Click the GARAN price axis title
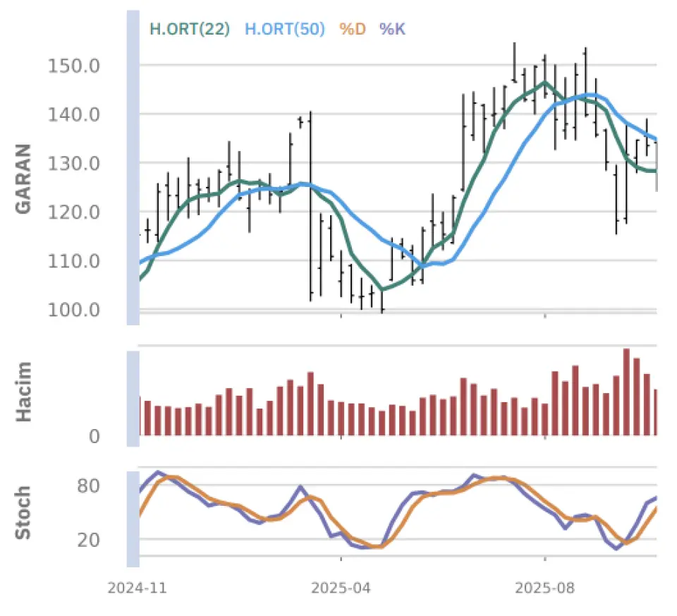The width and height of the screenshot is (677, 616). pos(23,179)
